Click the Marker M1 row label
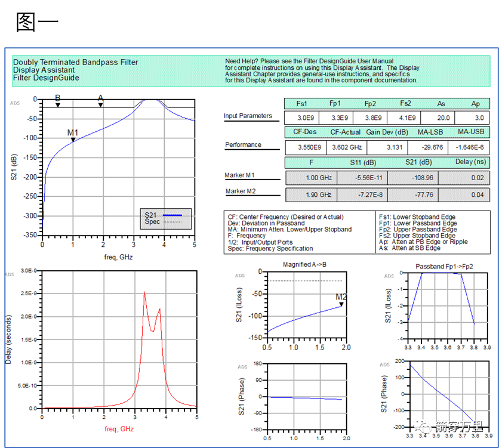Viewport: 499px width, 448px height. tap(239, 175)
